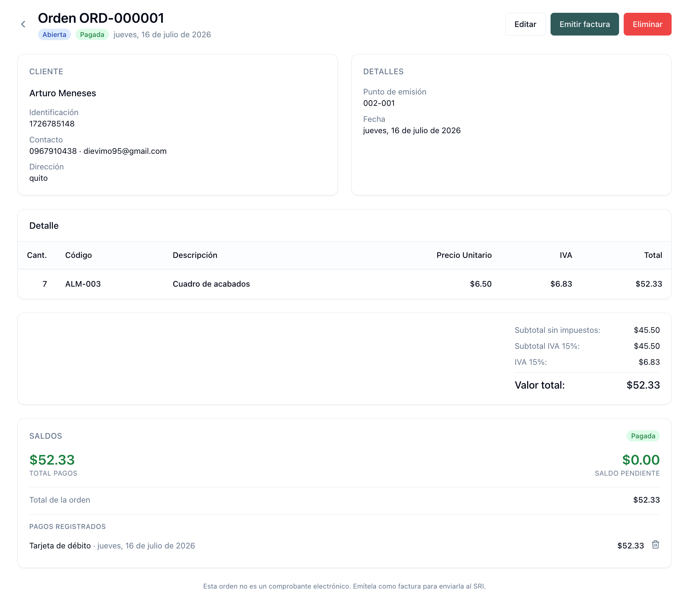This screenshot has height=601, width=700.
Task: Click the PAGOS REGISTRADOS label
Action: point(67,526)
